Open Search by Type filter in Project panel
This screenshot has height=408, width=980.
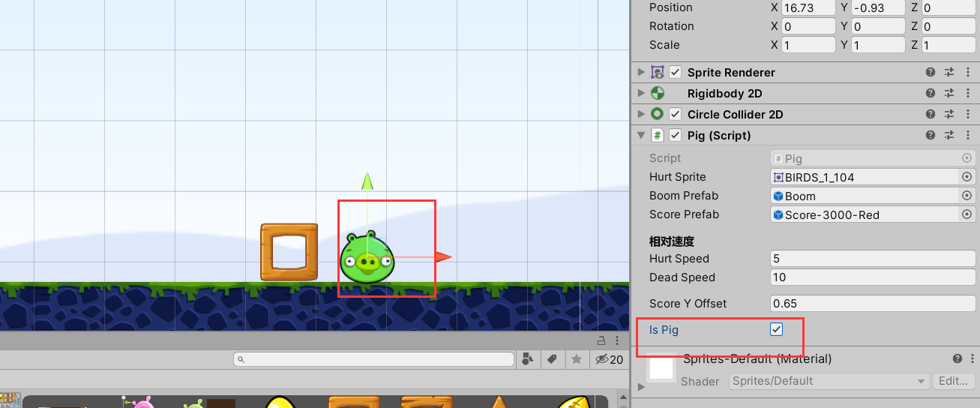pyautogui.click(x=528, y=359)
